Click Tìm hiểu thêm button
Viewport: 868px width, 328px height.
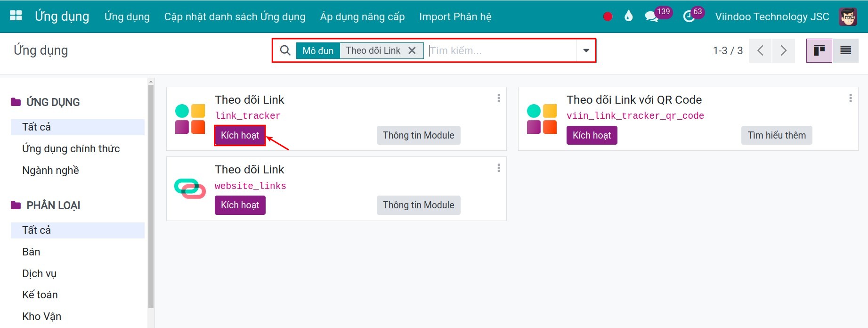click(x=777, y=135)
